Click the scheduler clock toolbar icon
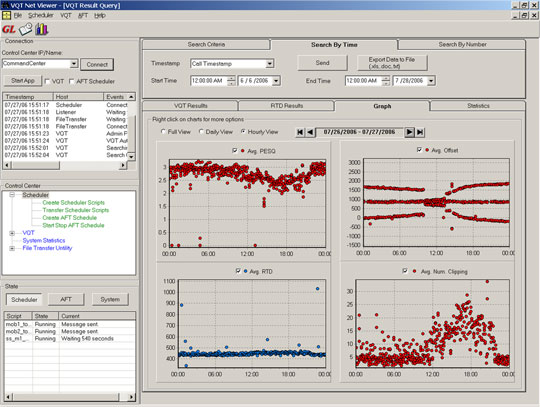The height and width of the screenshot is (407, 540). (26, 29)
